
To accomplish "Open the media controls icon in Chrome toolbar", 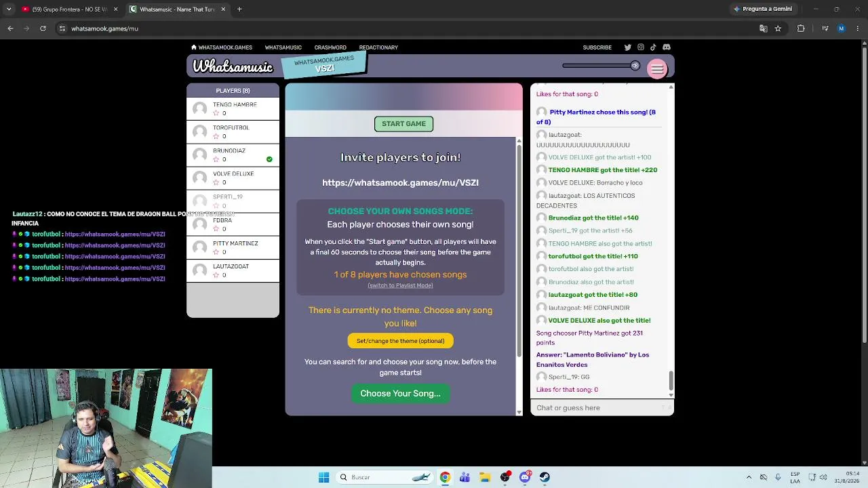I will point(825,28).
